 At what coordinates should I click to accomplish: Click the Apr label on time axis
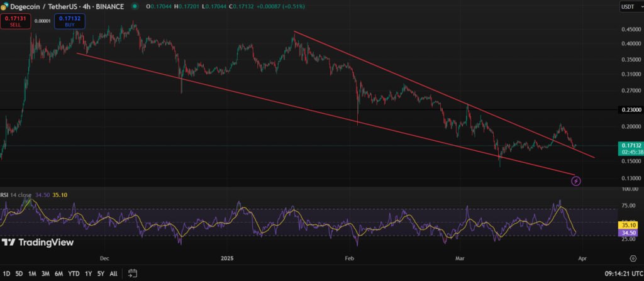582,258
